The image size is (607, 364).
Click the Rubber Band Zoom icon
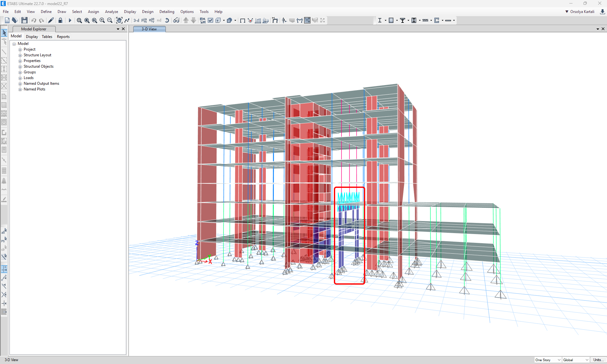[x=79, y=20]
